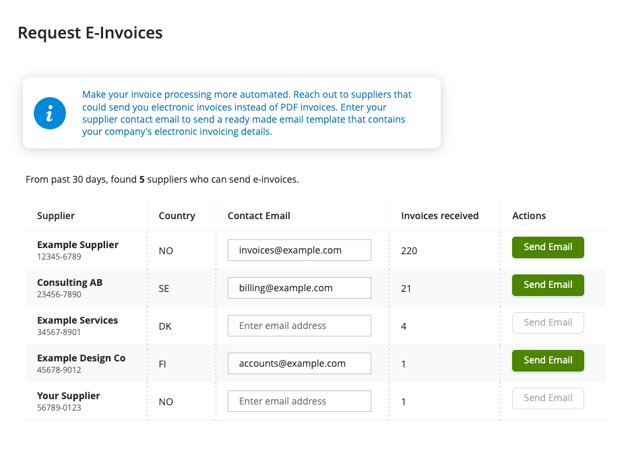628x476 pixels.
Task: Edit the invoices@example.com email field
Action: tap(299, 250)
